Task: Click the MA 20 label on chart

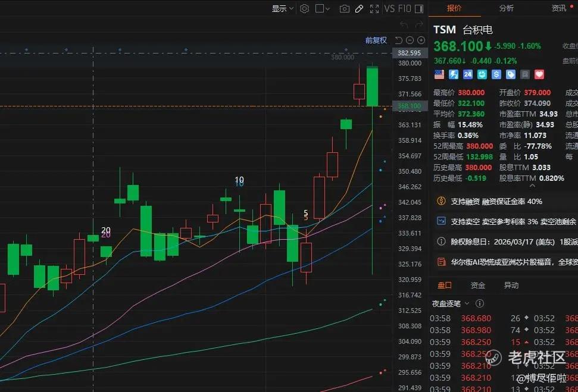Action: 106,232
